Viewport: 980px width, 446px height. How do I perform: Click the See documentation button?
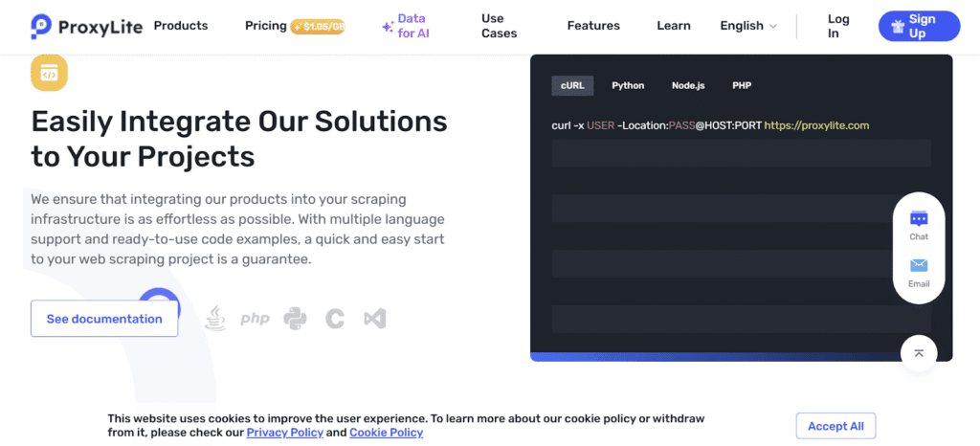pos(104,319)
